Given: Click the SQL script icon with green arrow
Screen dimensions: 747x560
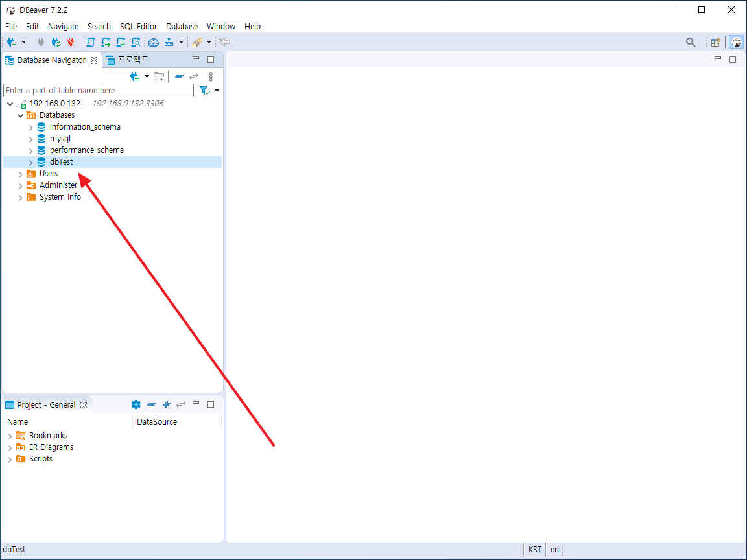Looking at the screenshot, I should 106,42.
